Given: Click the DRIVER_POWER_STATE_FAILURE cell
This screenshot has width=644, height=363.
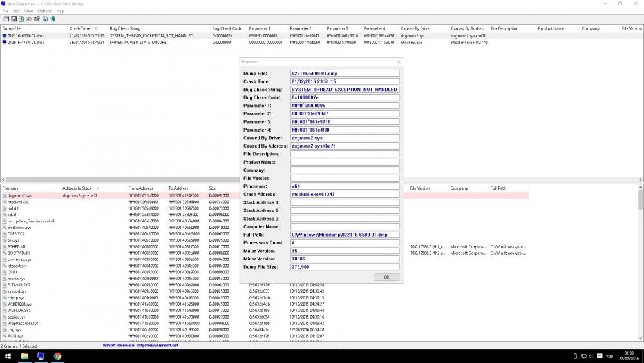Looking at the screenshot, I should point(138,43).
